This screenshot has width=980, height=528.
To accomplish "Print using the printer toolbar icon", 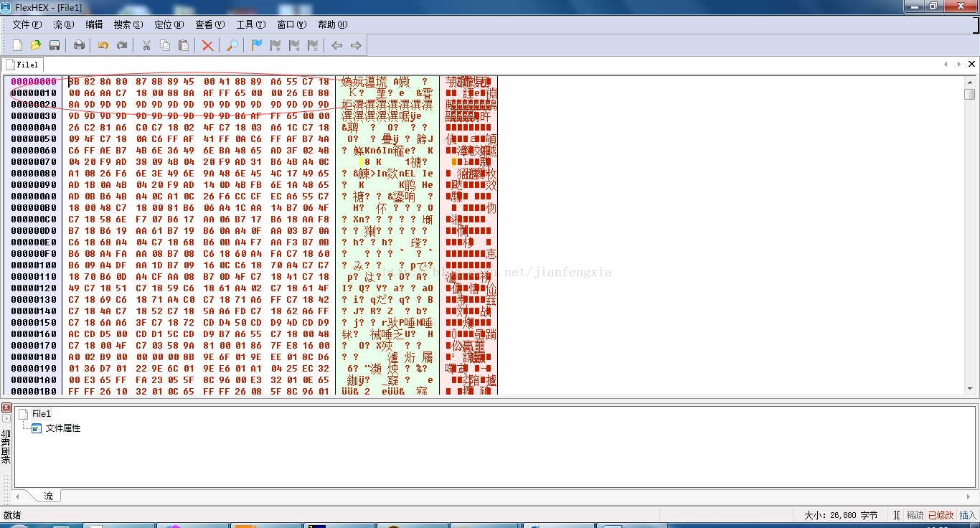I will pos(79,45).
